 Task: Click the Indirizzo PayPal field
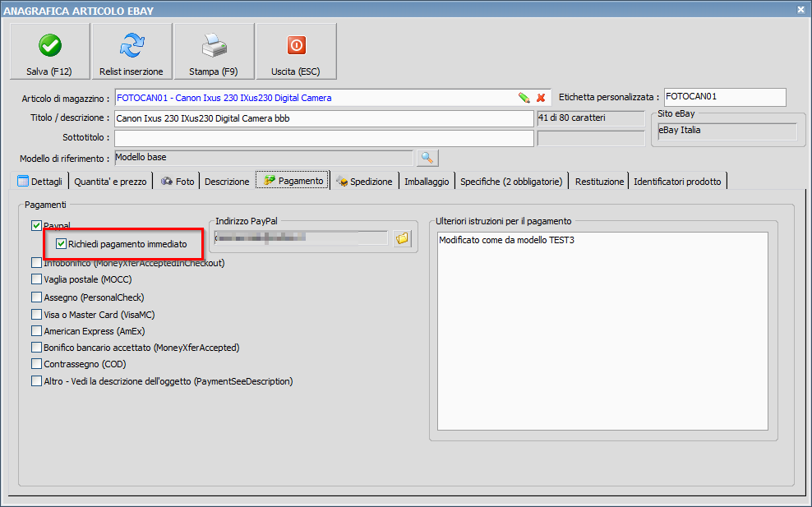[301, 237]
